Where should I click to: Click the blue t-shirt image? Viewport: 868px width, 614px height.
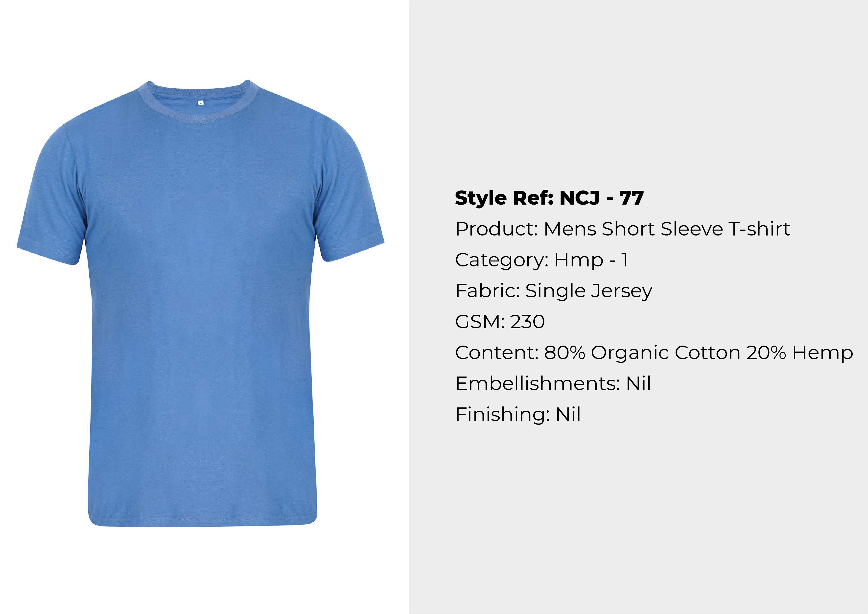[200, 303]
